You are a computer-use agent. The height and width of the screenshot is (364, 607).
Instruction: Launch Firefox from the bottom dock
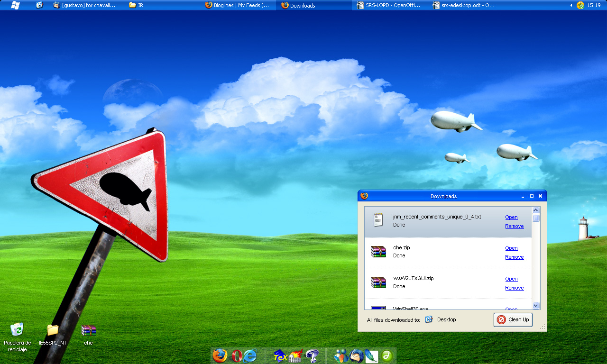[x=220, y=355]
